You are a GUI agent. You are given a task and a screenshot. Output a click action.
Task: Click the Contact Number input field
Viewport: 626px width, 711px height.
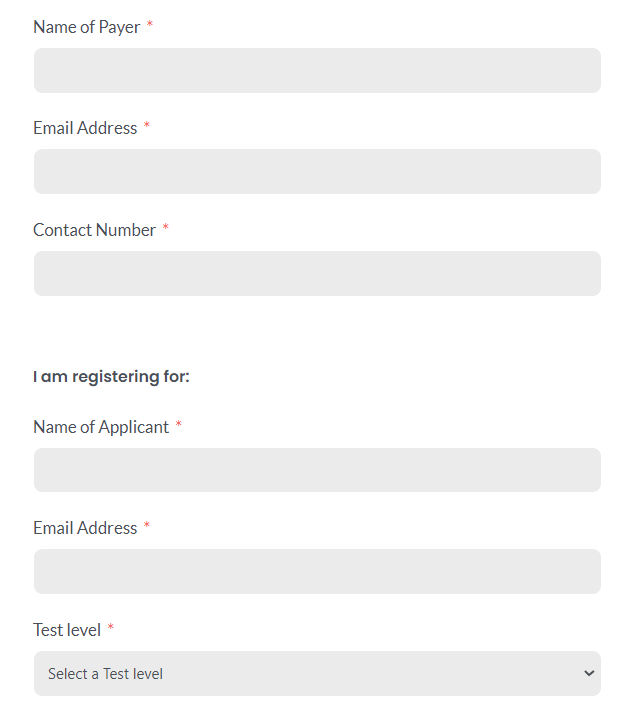click(317, 273)
